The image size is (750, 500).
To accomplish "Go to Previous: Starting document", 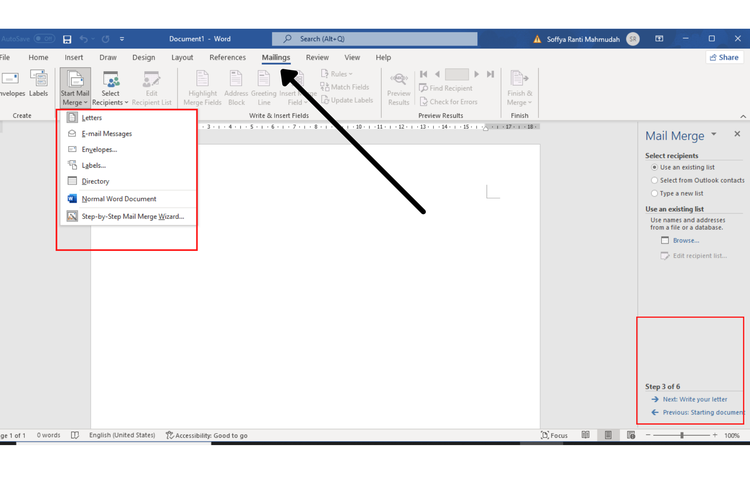I will click(x=703, y=412).
